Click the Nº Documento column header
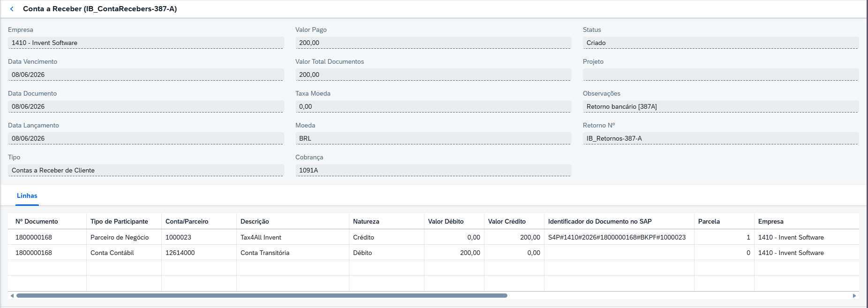868x308 pixels. pos(47,221)
